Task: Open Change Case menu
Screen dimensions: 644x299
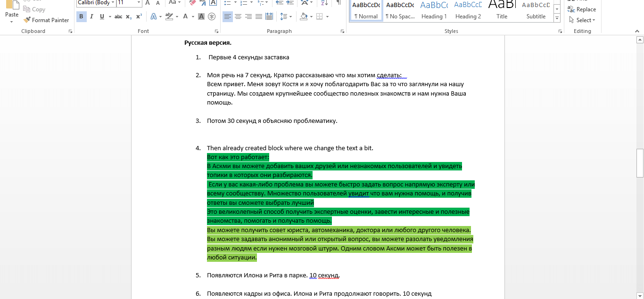Action: [x=175, y=2]
